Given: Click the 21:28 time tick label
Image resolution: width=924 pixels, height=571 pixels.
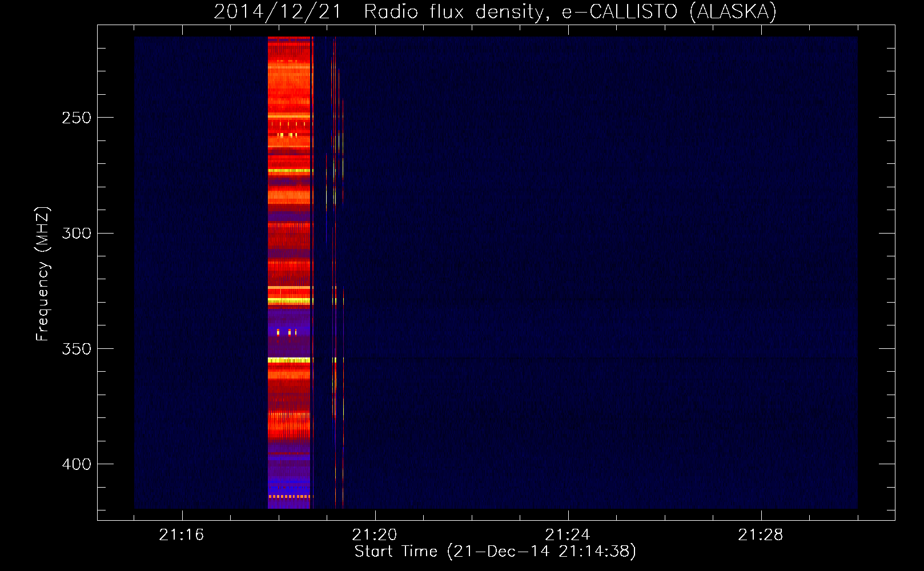Looking at the screenshot, I should tap(761, 535).
